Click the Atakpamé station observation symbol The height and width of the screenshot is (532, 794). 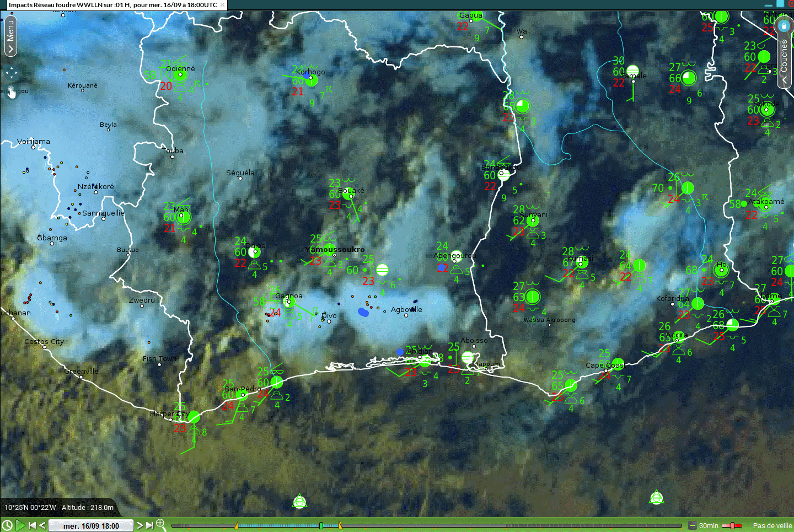click(x=765, y=203)
